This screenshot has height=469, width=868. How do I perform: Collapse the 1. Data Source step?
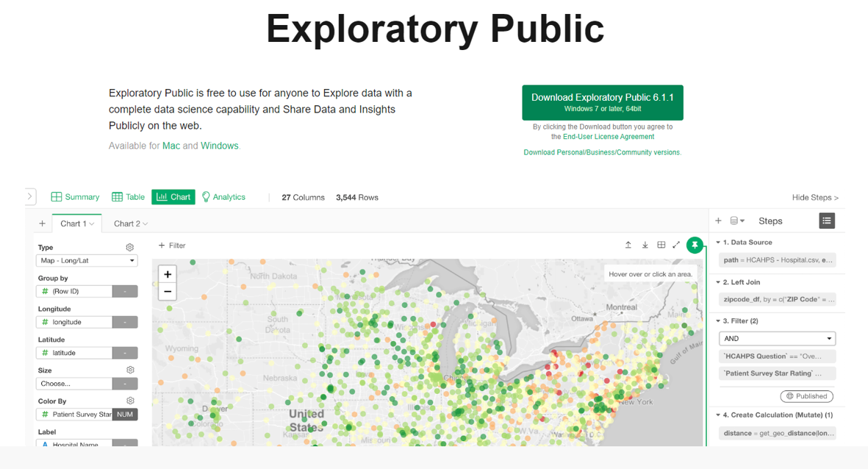click(719, 242)
